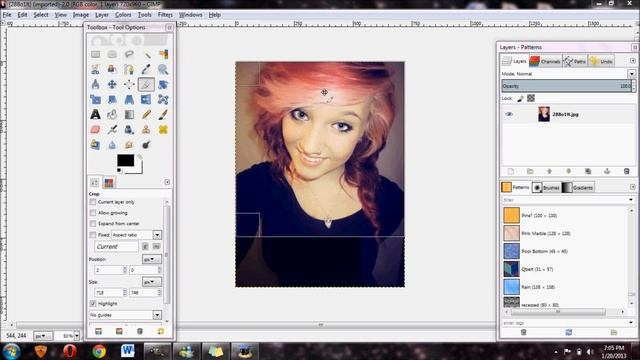
Task: Select the Blend gradient tool
Action: point(129,115)
